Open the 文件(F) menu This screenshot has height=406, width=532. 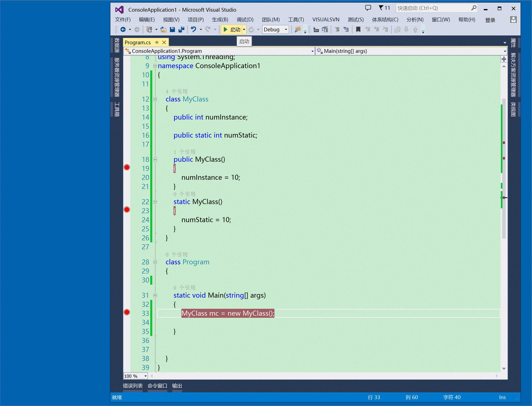click(x=123, y=20)
